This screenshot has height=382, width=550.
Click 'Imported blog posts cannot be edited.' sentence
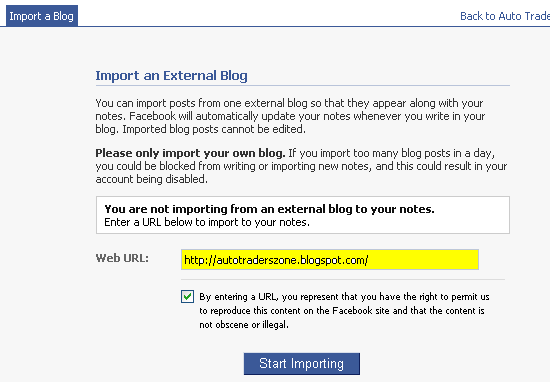(x=214, y=129)
